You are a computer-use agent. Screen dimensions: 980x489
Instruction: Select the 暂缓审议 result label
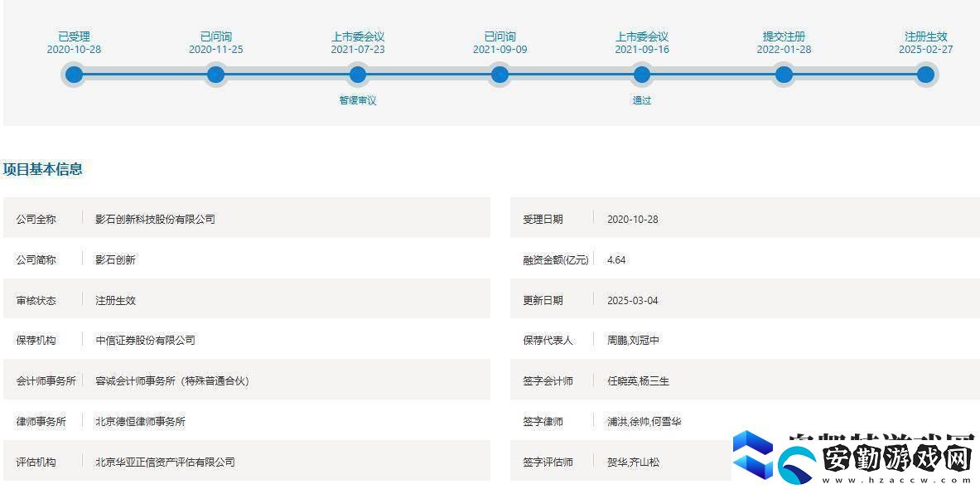coord(358,100)
